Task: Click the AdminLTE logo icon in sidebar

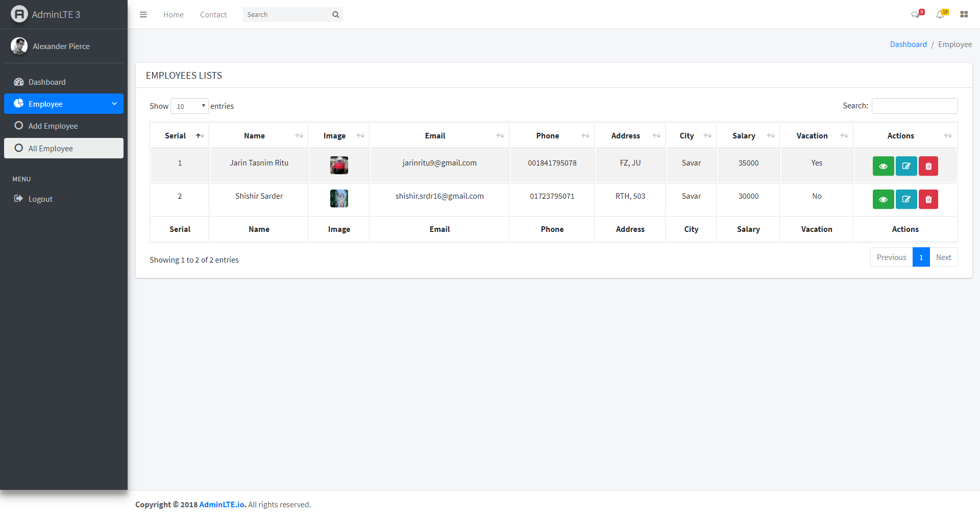Action: [19, 14]
